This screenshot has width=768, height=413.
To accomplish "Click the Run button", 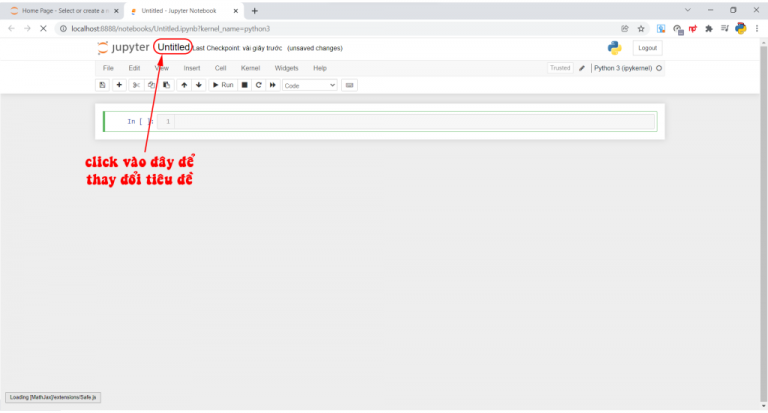I will [x=223, y=85].
